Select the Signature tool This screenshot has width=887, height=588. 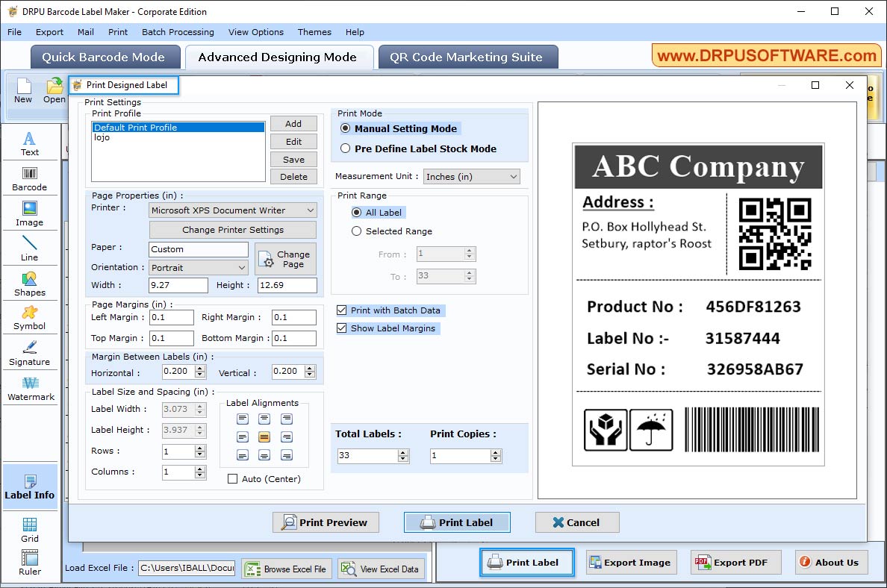click(30, 353)
